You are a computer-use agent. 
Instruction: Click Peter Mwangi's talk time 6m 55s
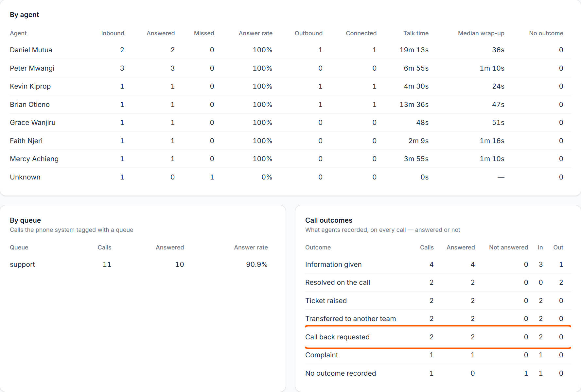click(x=416, y=68)
